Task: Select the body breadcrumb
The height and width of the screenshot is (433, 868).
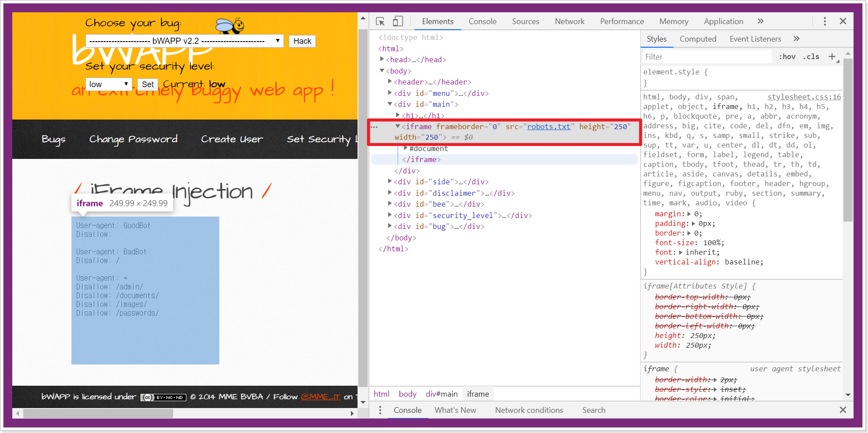Action: [x=407, y=394]
